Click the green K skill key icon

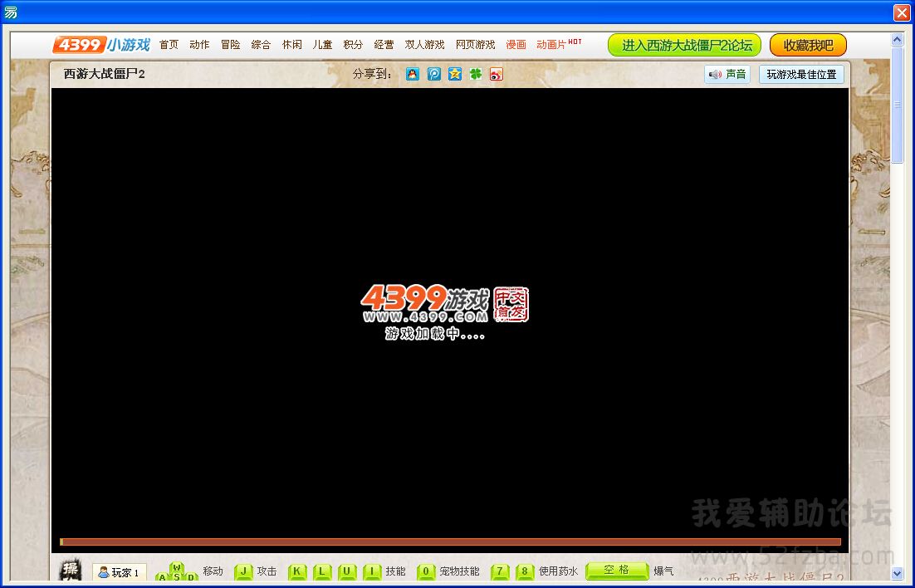297,571
